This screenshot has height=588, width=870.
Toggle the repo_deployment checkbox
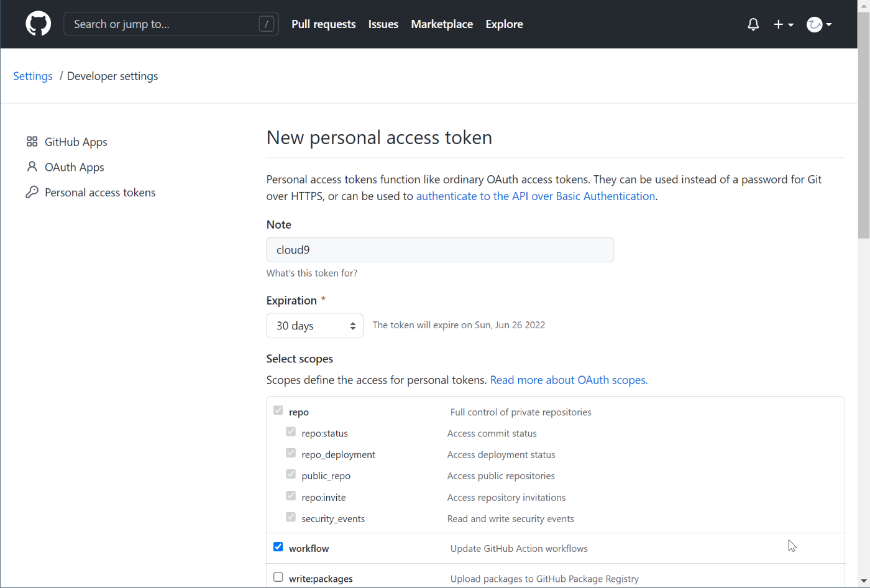tap(291, 452)
